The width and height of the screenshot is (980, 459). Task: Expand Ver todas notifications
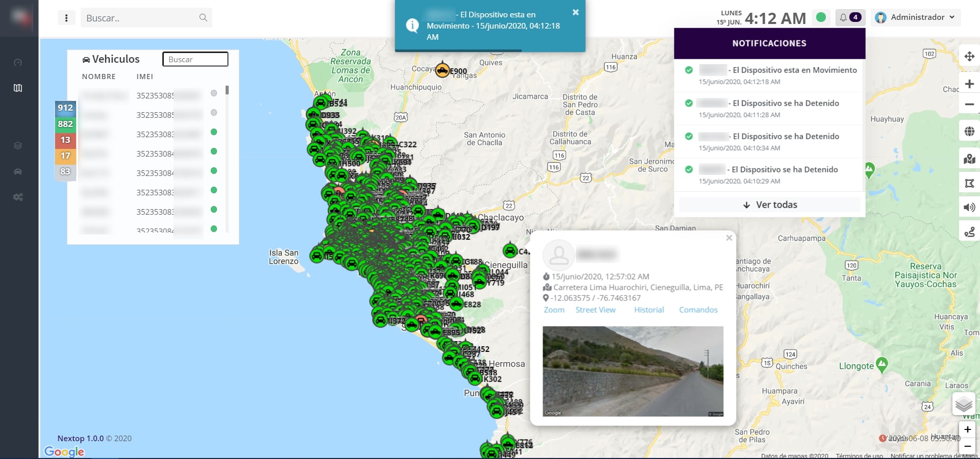pos(770,205)
